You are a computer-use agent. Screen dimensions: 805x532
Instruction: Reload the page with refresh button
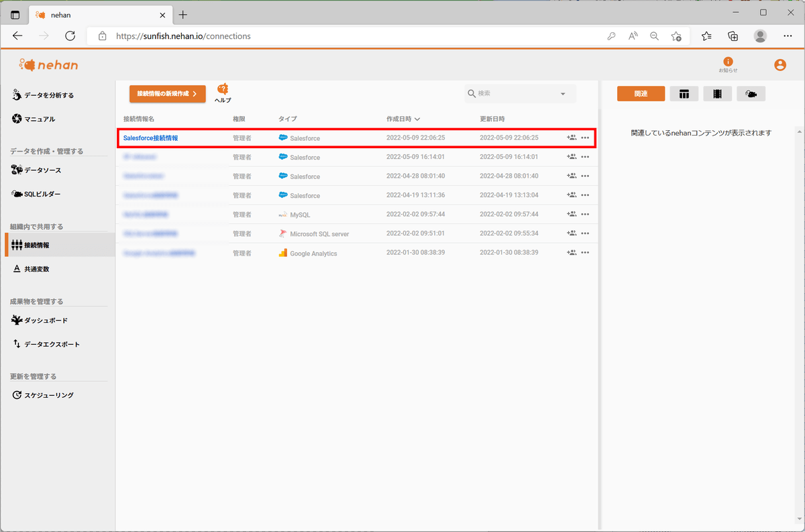click(70, 36)
